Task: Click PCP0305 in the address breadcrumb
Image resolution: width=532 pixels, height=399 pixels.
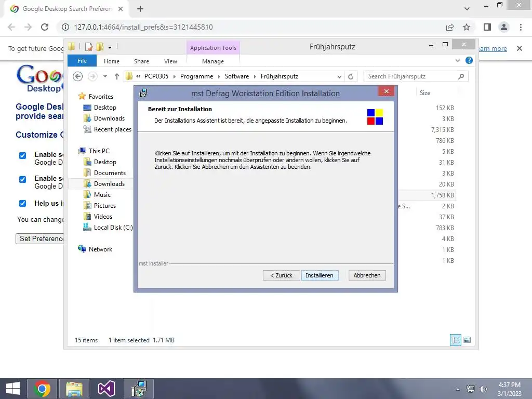Action: (x=156, y=76)
